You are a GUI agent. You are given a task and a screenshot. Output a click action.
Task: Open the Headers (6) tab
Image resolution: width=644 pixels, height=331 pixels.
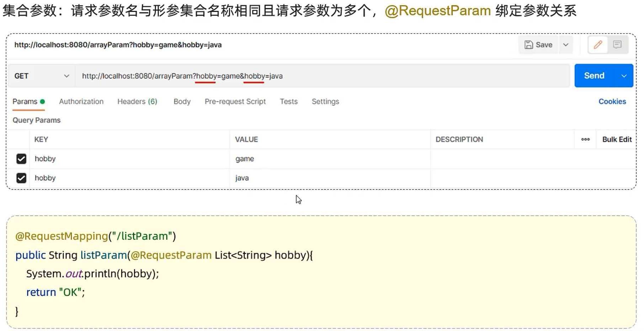tap(137, 102)
